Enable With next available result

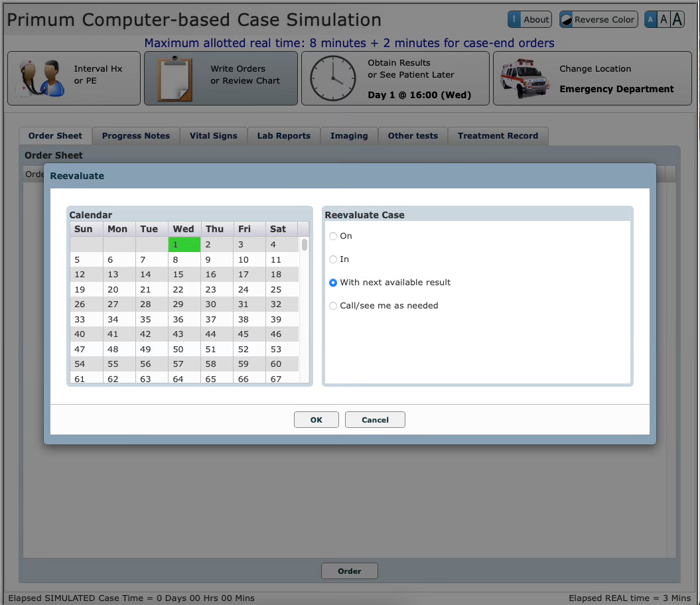coord(332,283)
